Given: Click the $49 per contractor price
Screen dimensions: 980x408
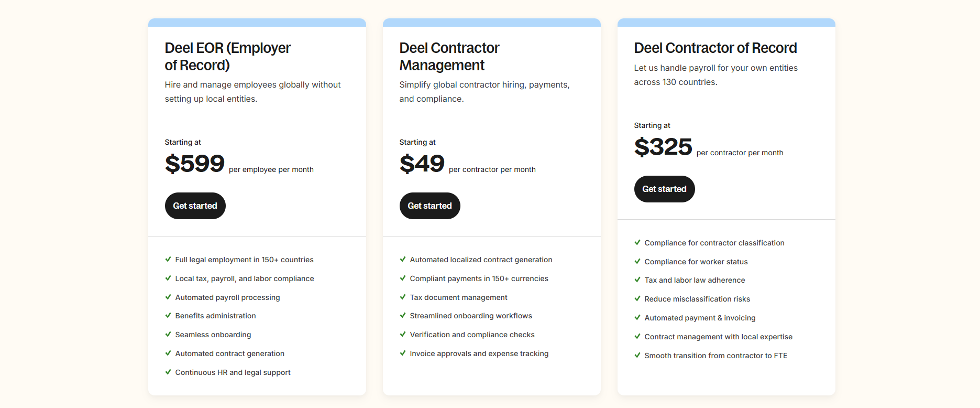Looking at the screenshot, I should point(422,164).
